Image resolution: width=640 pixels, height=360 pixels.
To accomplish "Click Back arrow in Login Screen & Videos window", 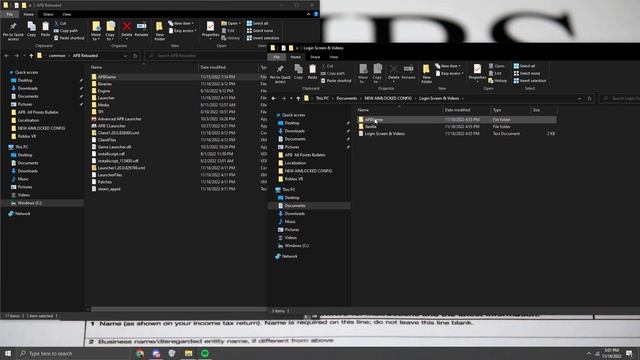I will point(274,98).
